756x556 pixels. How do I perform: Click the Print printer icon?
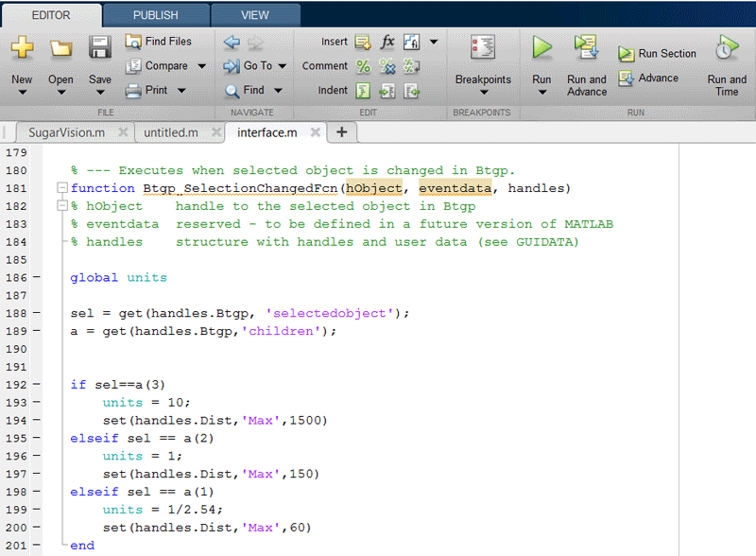coord(133,90)
